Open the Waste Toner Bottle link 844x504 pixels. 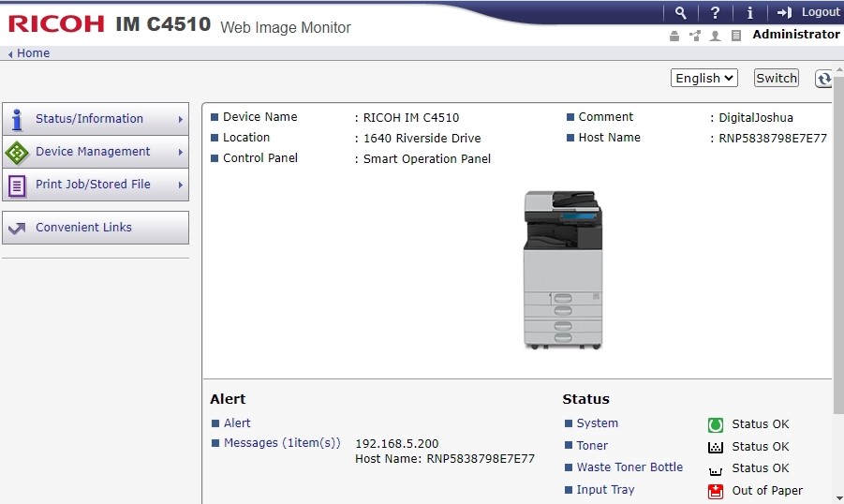(629, 467)
